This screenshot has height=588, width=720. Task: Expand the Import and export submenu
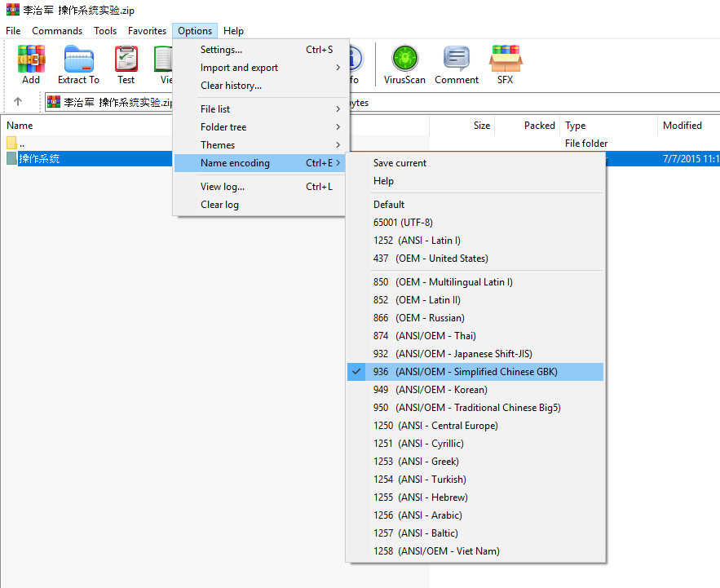(x=259, y=68)
